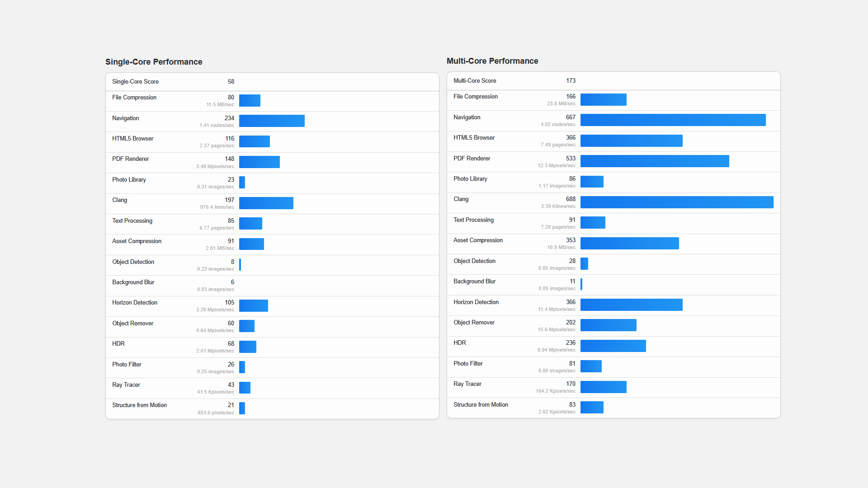Click the single-core Navigation score bar

point(272,121)
